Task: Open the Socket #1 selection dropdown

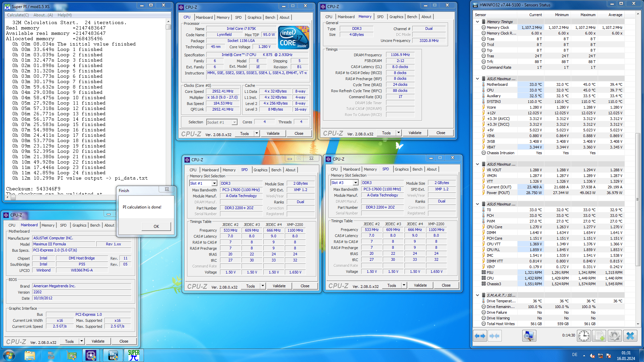Action: click(234, 122)
